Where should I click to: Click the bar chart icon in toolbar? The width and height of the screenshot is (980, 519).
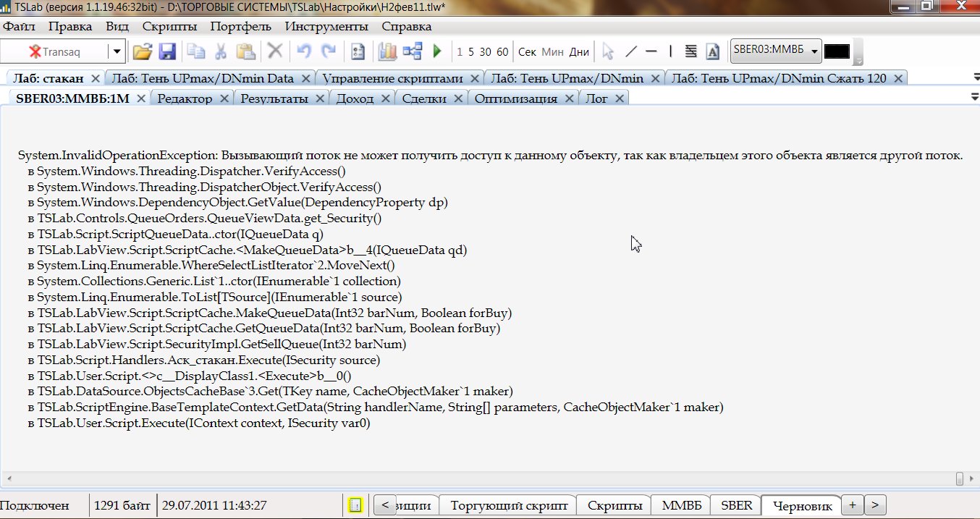[x=388, y=51]
